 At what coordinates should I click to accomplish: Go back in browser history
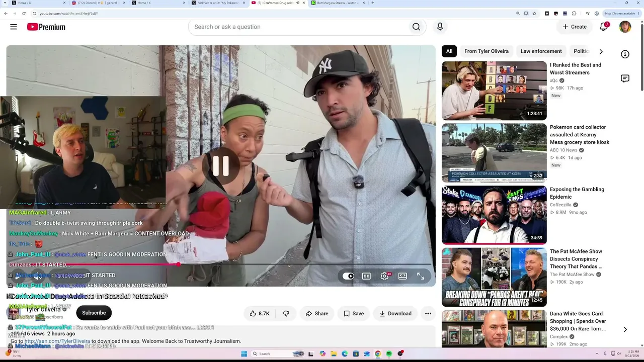pyautogui.click(x=6, y=14)
